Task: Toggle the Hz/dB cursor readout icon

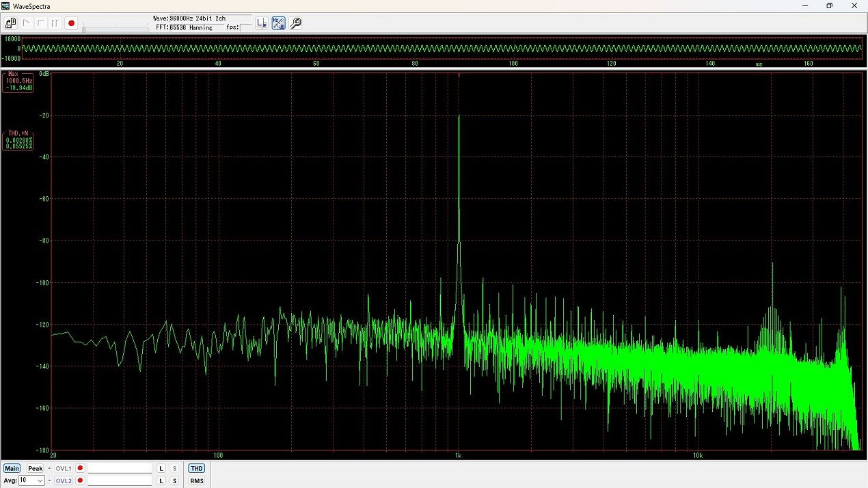Action: point(279,23)
